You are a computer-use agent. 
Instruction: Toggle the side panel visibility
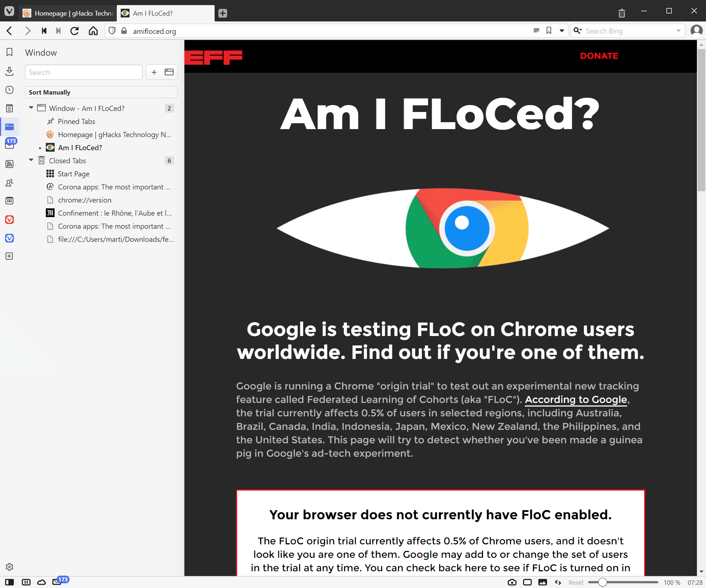point(9,582)
